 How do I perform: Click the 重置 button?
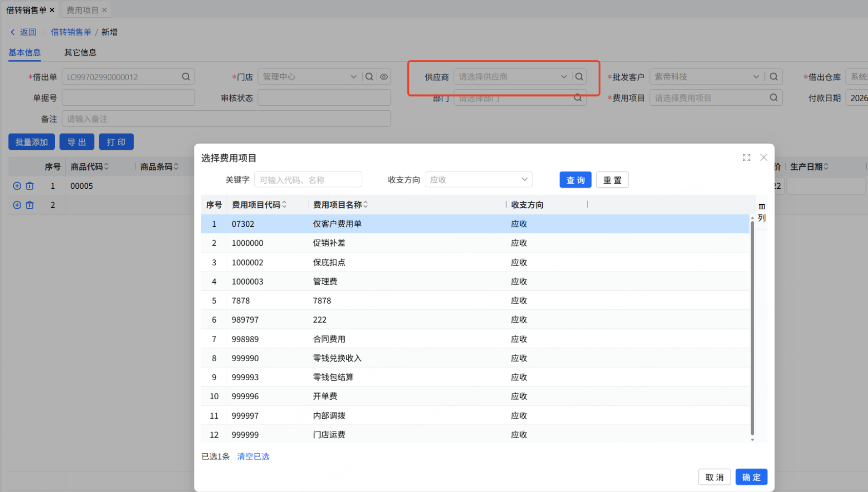click(x=613, y=180)
